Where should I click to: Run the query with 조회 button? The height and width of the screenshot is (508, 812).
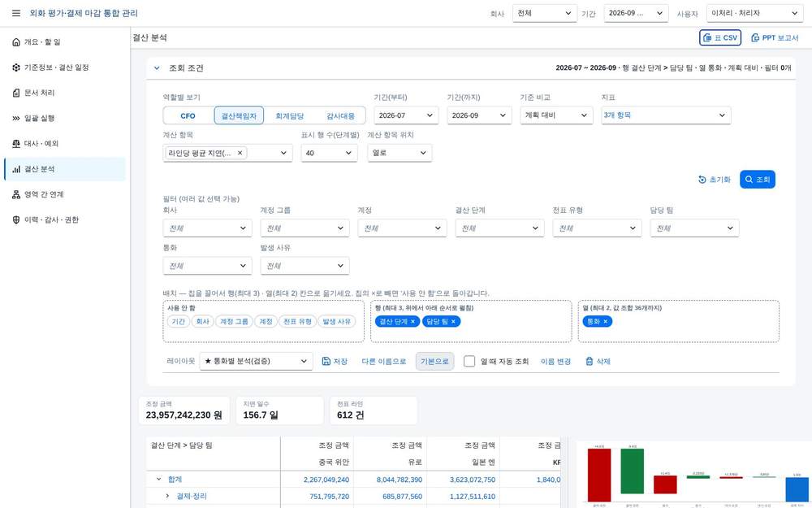pyautogui.click(x=757, y=180)
